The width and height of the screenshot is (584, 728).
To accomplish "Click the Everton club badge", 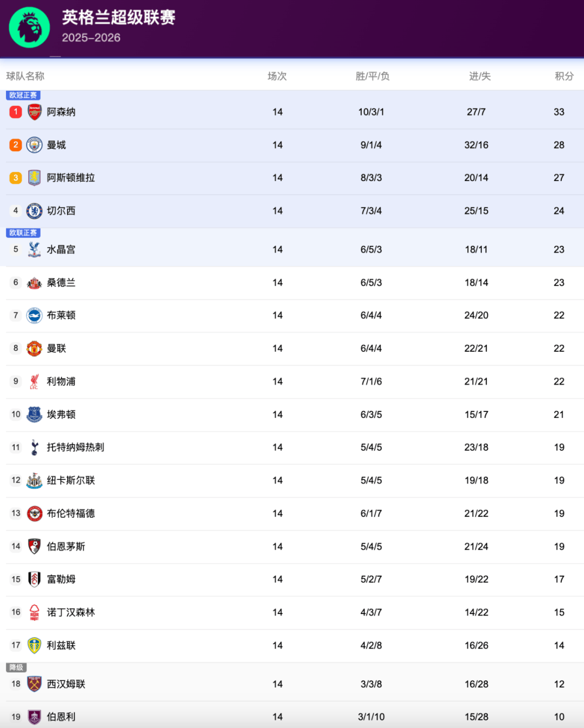I will click(x=35, y=415).
